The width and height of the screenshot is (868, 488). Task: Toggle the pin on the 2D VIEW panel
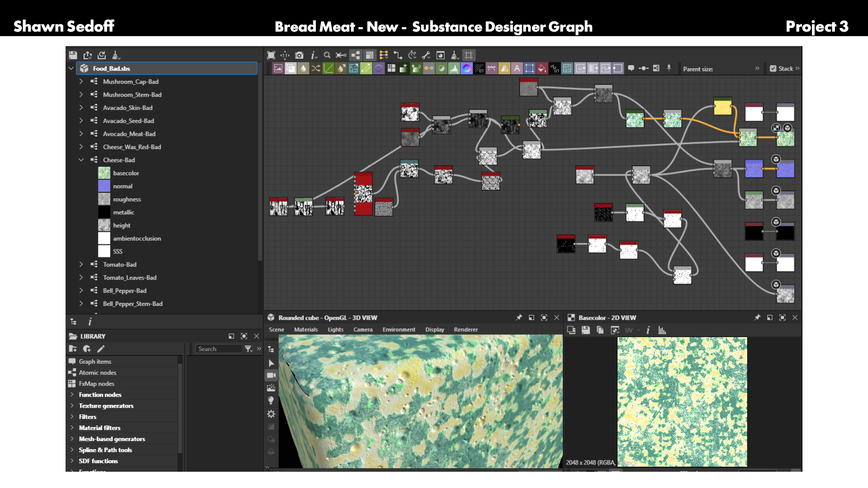click(x=757, y=318)
